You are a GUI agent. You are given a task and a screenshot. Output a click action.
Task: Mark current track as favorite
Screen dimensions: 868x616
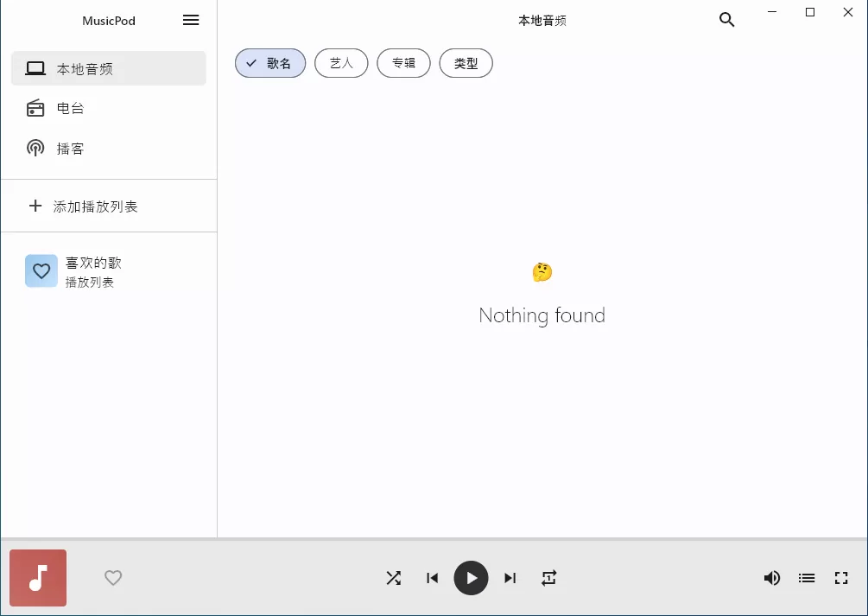coord(113,578)
